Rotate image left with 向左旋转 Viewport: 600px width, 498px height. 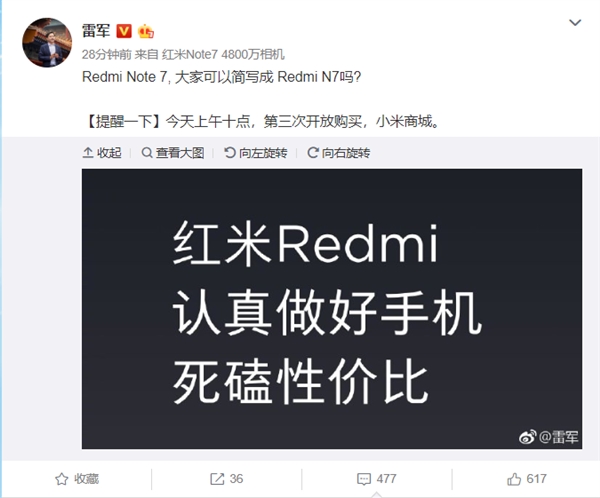[x=256, y=153]
